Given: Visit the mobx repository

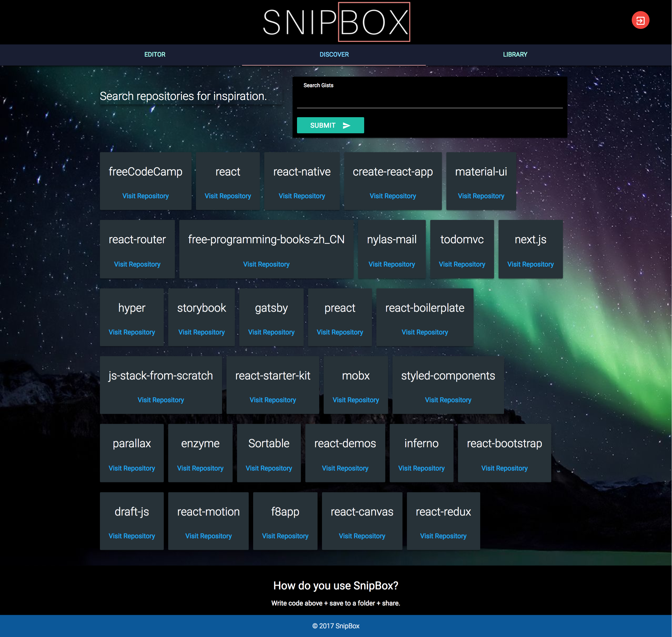Looking at the screenshot, I should (x=355, y=400).
